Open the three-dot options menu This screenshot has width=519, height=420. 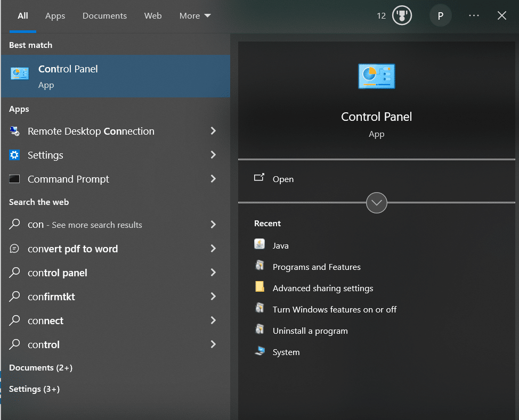click(474, 15)
